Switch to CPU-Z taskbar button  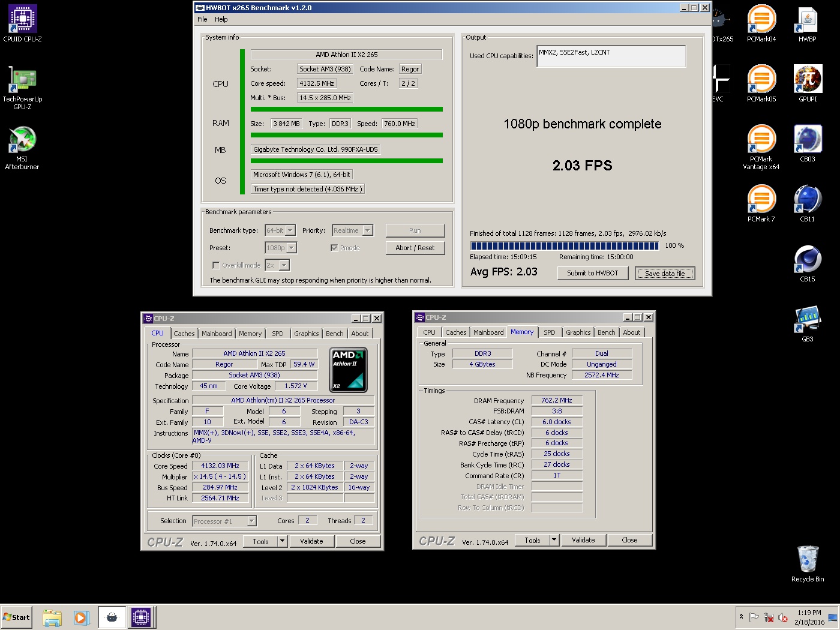pos(142,617)
